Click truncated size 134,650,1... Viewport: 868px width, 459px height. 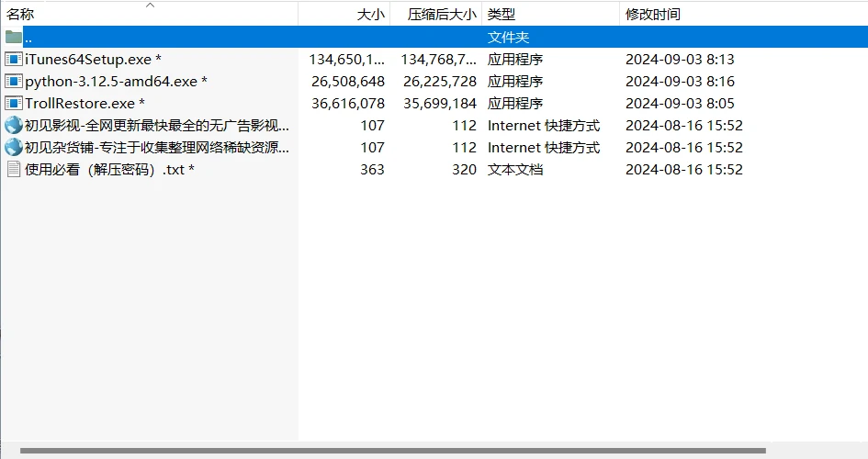346,59
